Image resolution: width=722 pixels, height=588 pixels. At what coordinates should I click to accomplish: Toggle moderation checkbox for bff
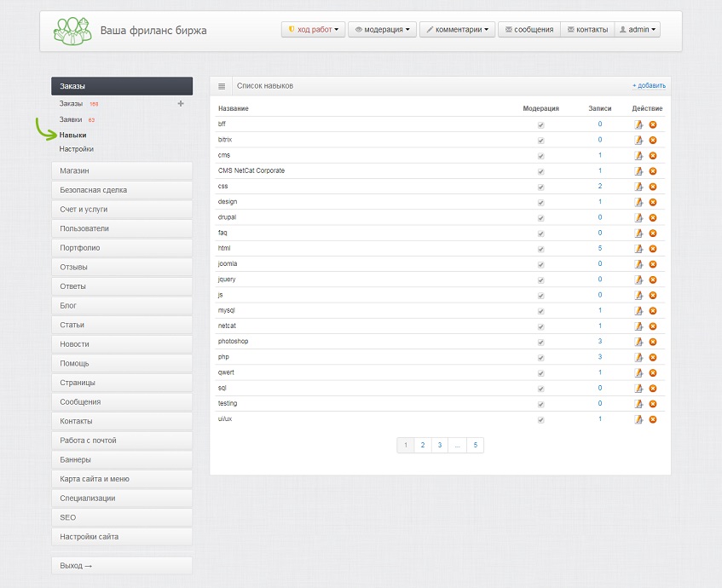point(541,124)
